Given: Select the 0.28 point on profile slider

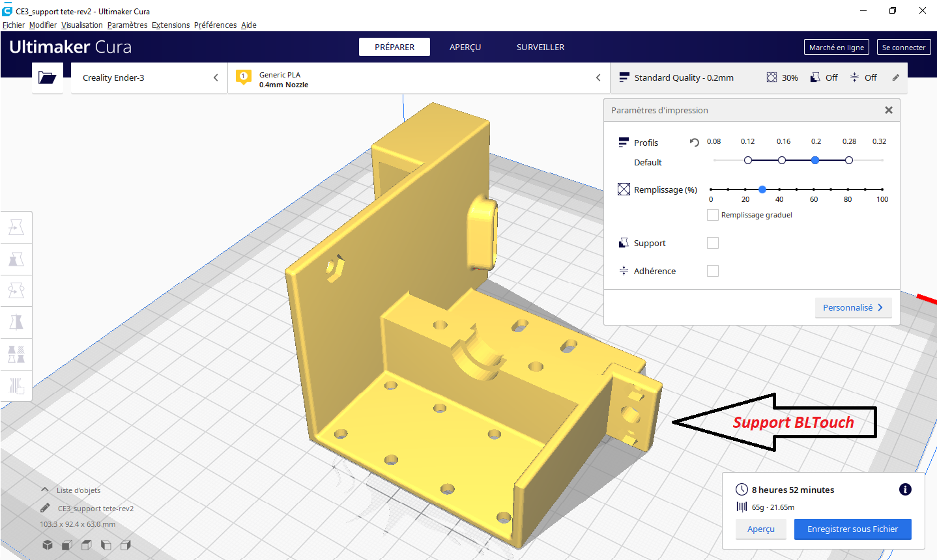Looking at the screenshot, I should point(849,160).
